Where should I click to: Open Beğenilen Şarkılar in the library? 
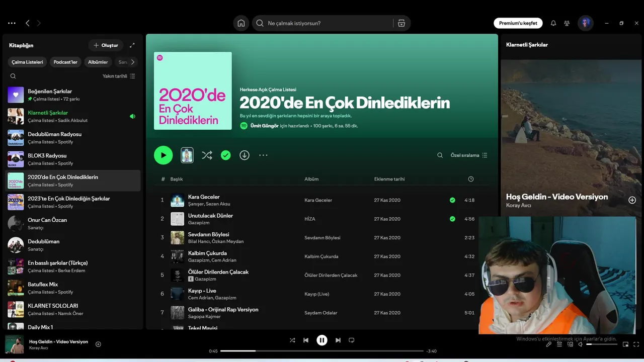pyautogui.click(x=73, y=95)
